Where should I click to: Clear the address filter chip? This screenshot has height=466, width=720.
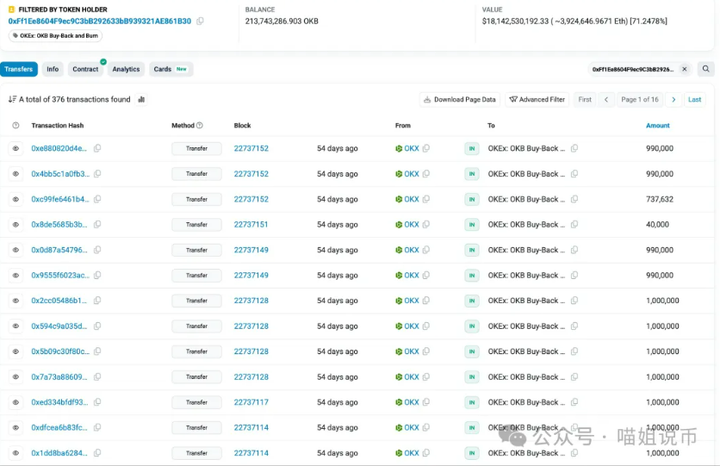(x=684, y=69)
